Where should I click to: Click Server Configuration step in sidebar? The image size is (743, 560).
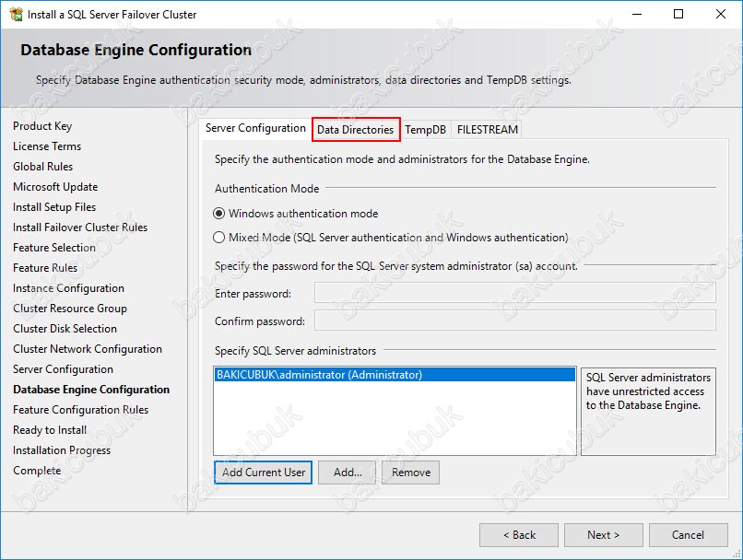(63, 369)
